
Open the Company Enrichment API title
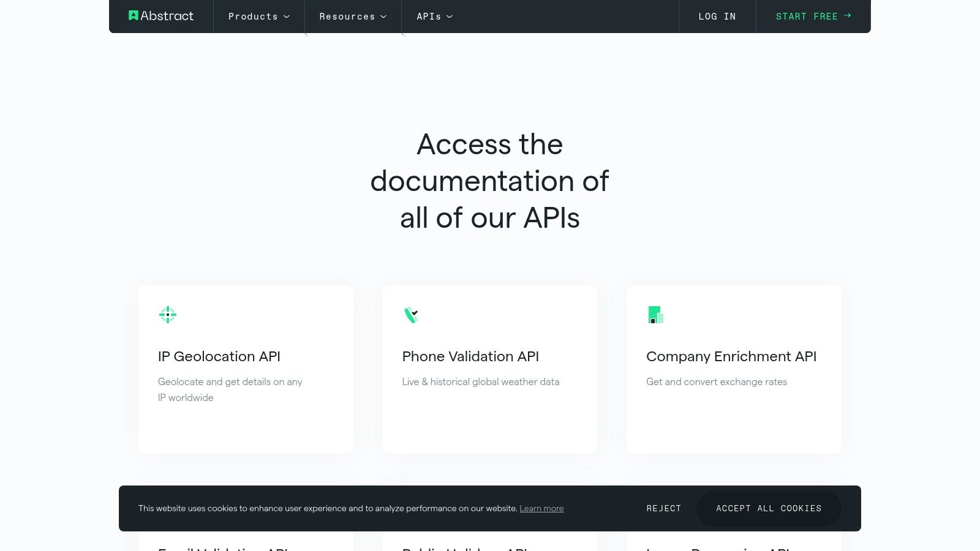731,356
